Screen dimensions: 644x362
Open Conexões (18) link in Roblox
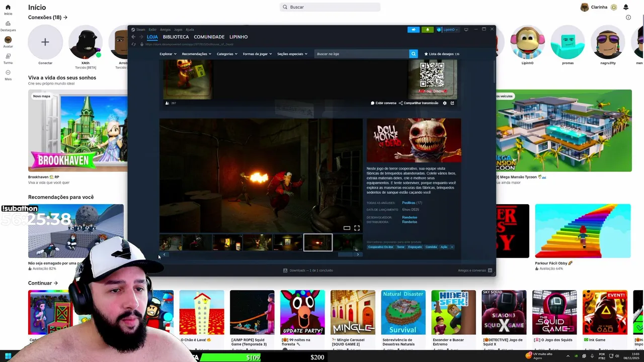48,17
